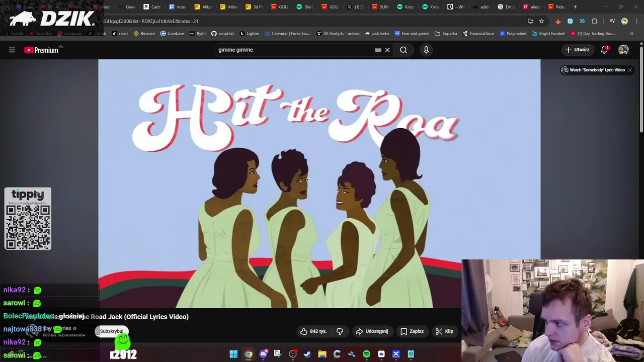Open the Lighter bookmark
Viewport: 644px width, 362px height.
pyautogui.click(x=250, y=34)
